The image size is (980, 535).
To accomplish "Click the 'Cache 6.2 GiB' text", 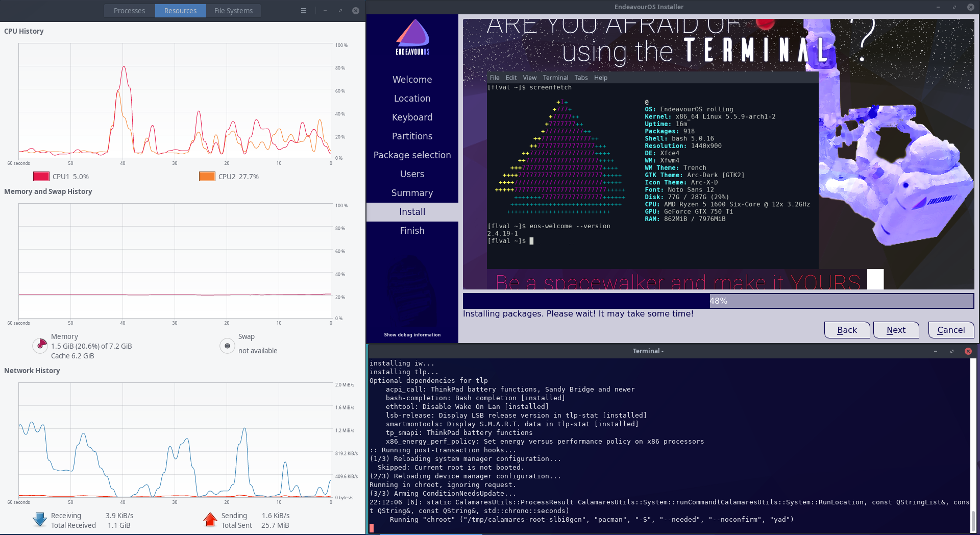I will (72, 356).
